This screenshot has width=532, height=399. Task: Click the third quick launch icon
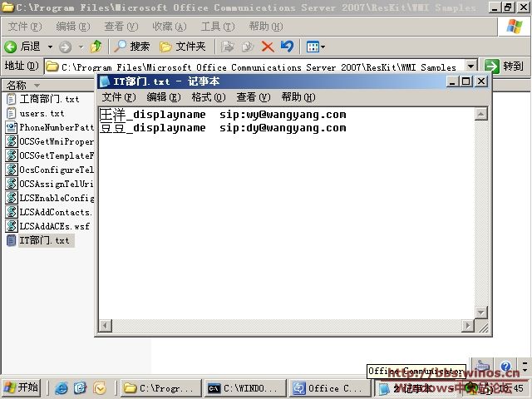point(99,388)
